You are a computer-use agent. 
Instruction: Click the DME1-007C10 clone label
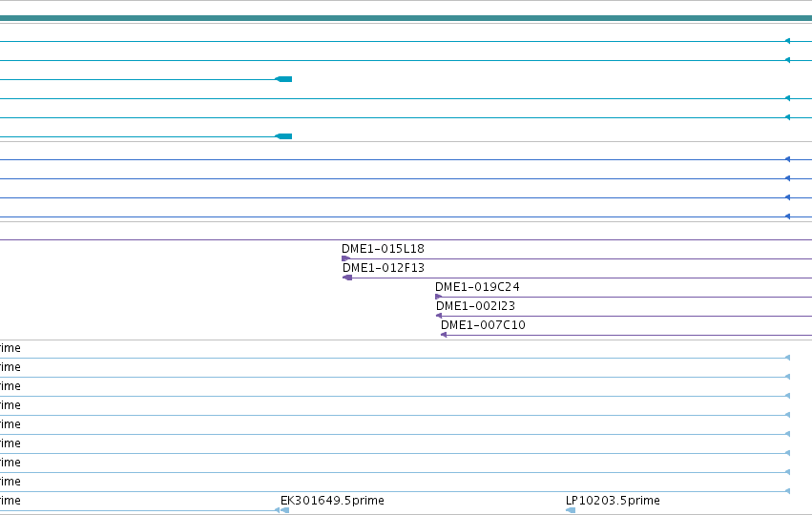click(483, 325)
